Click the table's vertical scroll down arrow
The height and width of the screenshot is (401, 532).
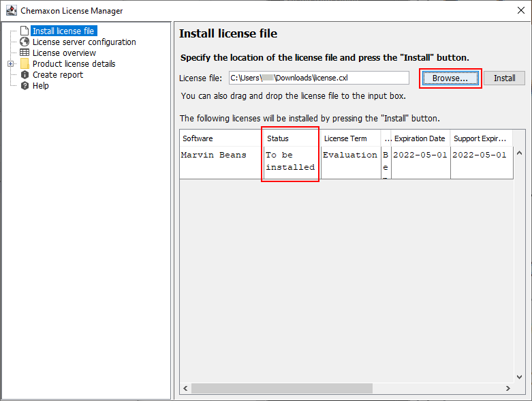(519, 377)
